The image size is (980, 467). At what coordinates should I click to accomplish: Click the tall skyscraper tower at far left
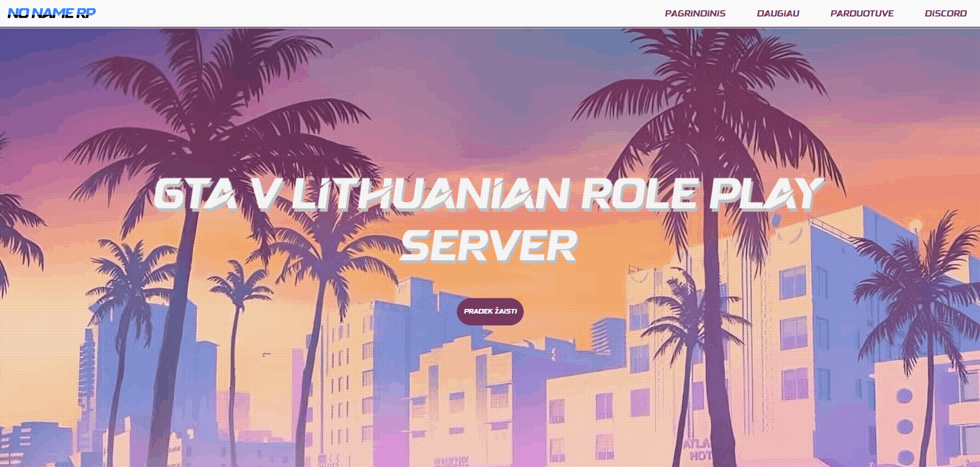88,371
